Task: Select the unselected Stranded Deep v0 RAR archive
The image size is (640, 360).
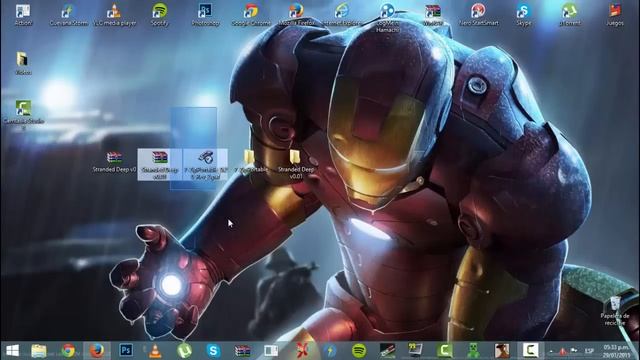Action: pos(114,162)
